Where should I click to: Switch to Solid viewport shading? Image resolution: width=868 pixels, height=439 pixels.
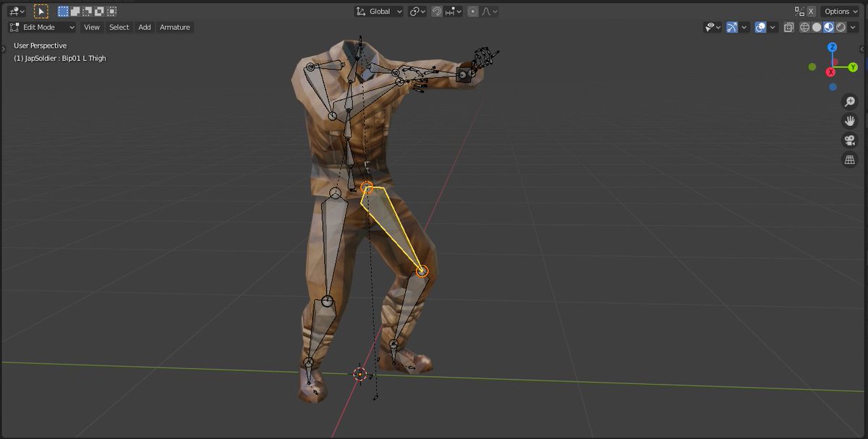click(x=817, y=27)
